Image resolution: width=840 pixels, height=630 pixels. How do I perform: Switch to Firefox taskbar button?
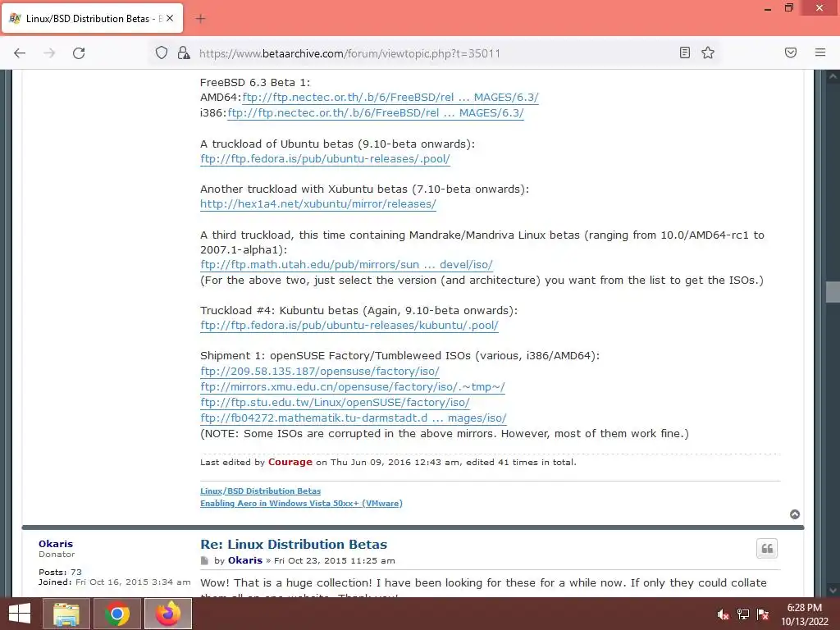point(168,614)
